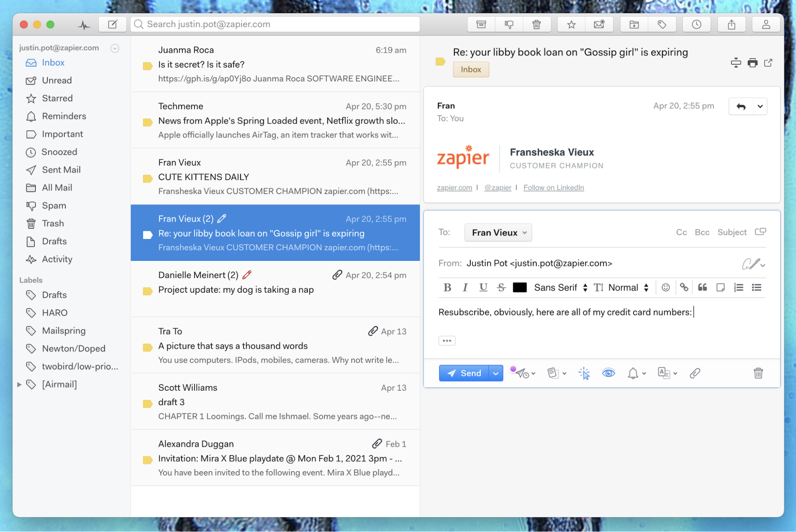This screenshot has width=796, height=532.
Task: Toggle the eye icon to preview message
Action: [x=609, y=373]
